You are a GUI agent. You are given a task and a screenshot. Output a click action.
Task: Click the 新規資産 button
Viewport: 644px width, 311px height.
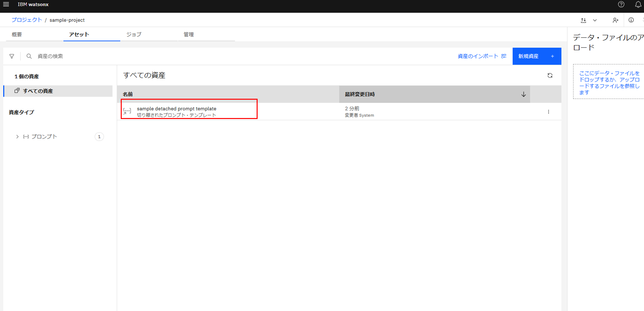[537, 56]
